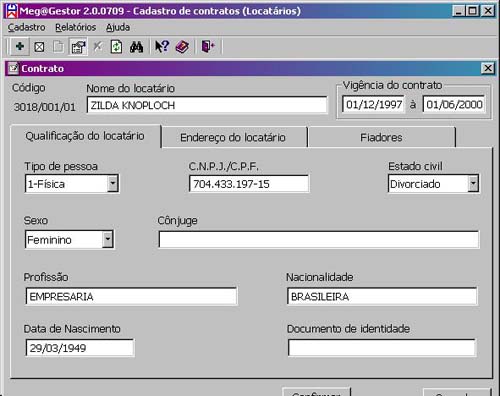The height and width of the screenshot is (396, 500).
Task: Expand the Sexo dropdown
Action: [108, 239]
